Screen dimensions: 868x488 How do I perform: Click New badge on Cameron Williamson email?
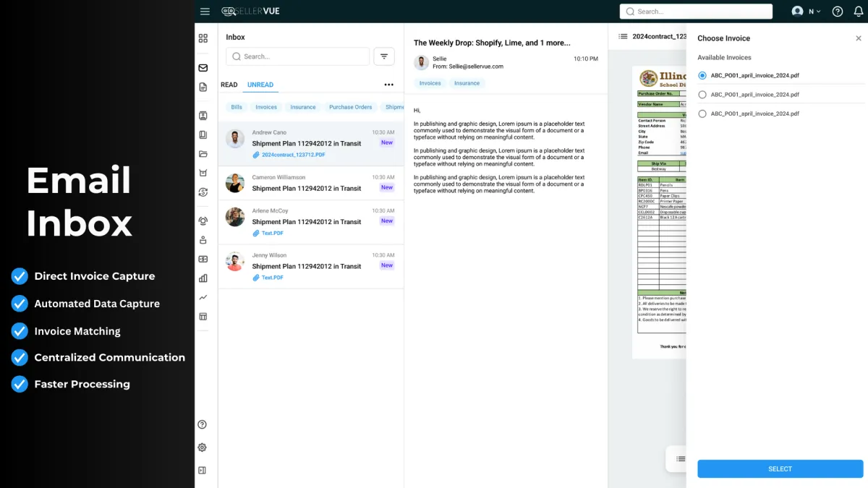(x=387, y=187)
